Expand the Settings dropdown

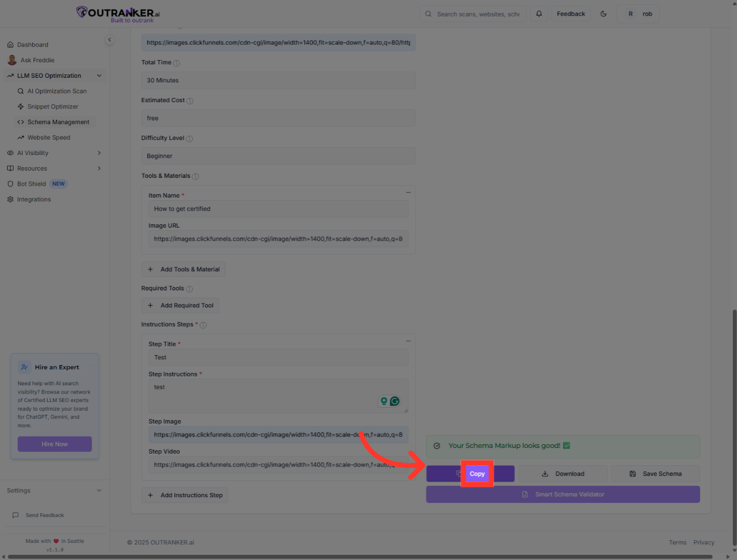[x=99, y=491]
